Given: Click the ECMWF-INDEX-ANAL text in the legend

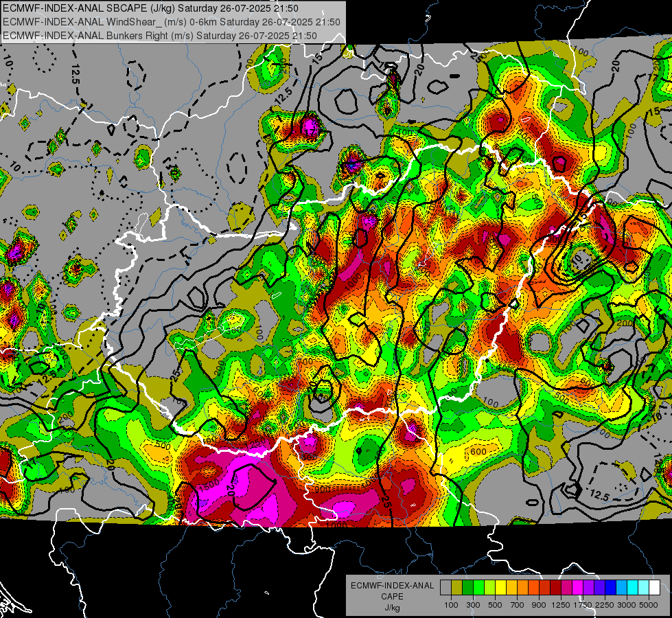Looking at the screenshot, I should [x=392, y=586].
